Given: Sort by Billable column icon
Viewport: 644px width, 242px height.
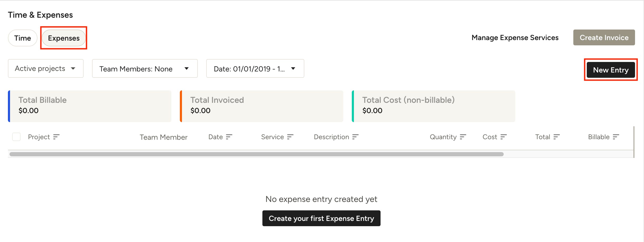Looking at the screenshot, I should [616, 137].
